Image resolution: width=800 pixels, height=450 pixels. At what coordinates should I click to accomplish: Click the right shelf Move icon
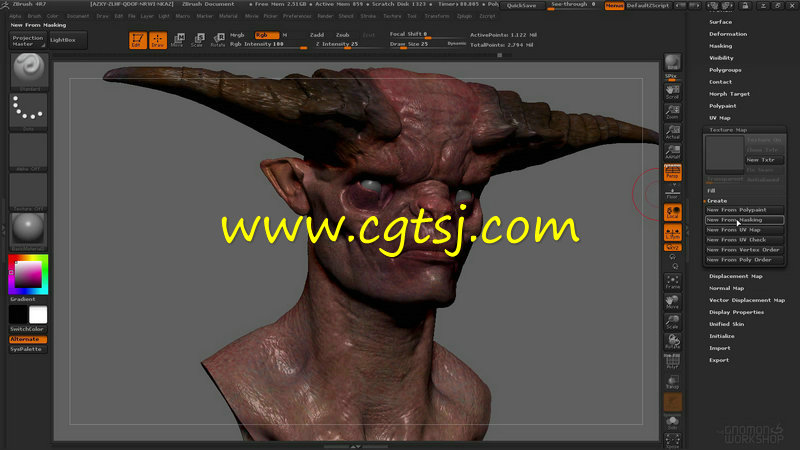point(672,301)
